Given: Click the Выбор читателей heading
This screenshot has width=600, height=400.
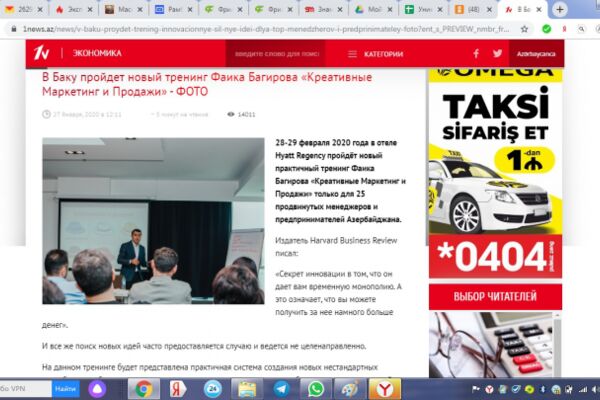Looking at the screenshot, I should [x=495, y=297].
